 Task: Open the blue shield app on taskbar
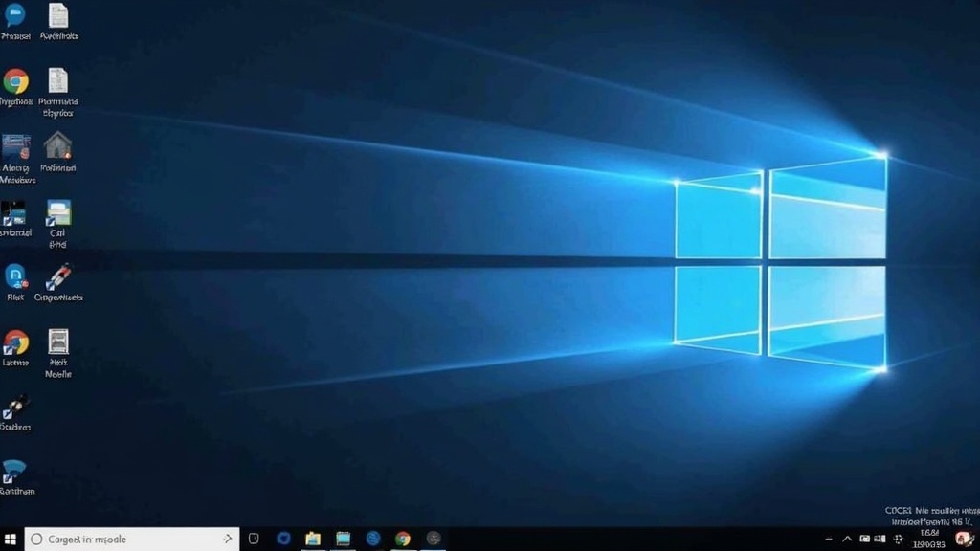[x=283, y=539]
